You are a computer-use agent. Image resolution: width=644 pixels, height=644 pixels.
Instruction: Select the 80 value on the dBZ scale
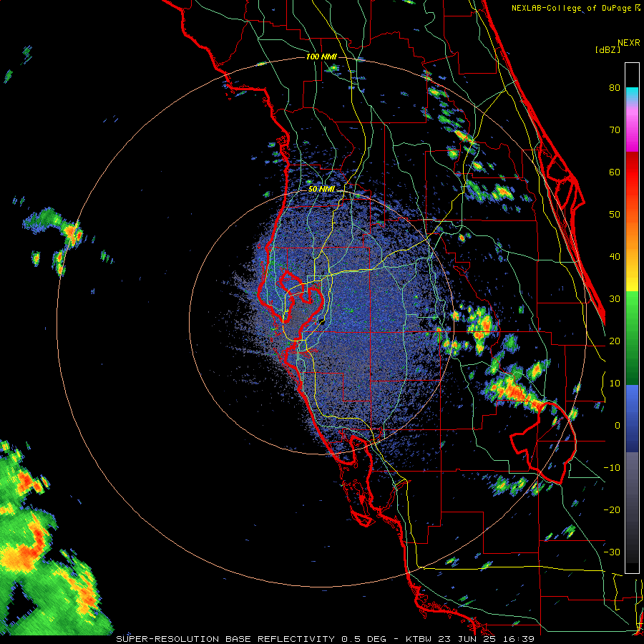pyautogui.click(x=615, y=88)
